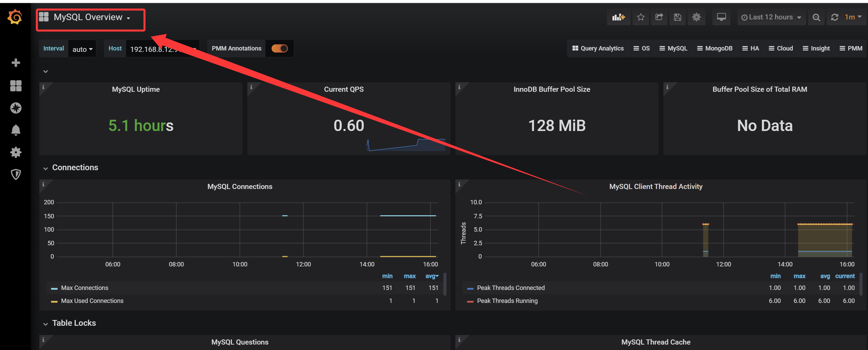Click info icon on InnoDB Buffer Pool Size
868x350 pixels.
click(x=459, y=87)
